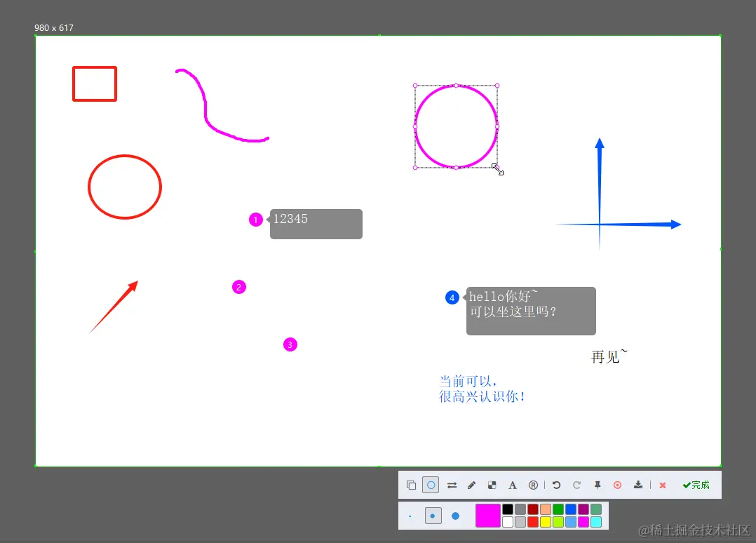The image size is (756, 543).
Task: Choose the smallest stroke size
Action: coord(410,515)
